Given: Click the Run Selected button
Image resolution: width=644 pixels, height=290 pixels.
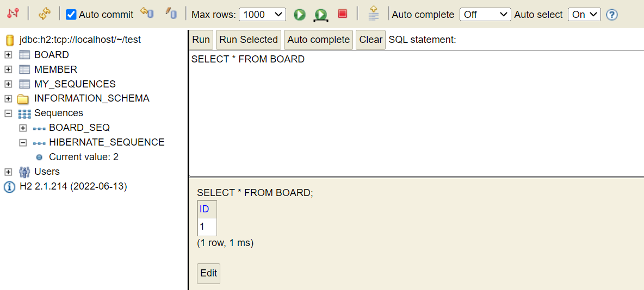Looking at the screenshot, I should point(249,40).
